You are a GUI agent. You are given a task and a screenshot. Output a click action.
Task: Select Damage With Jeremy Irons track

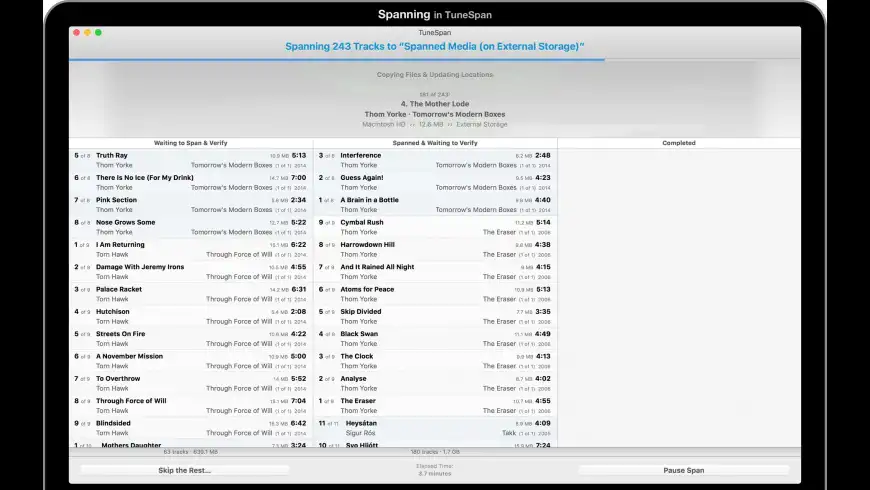[190, 271]
